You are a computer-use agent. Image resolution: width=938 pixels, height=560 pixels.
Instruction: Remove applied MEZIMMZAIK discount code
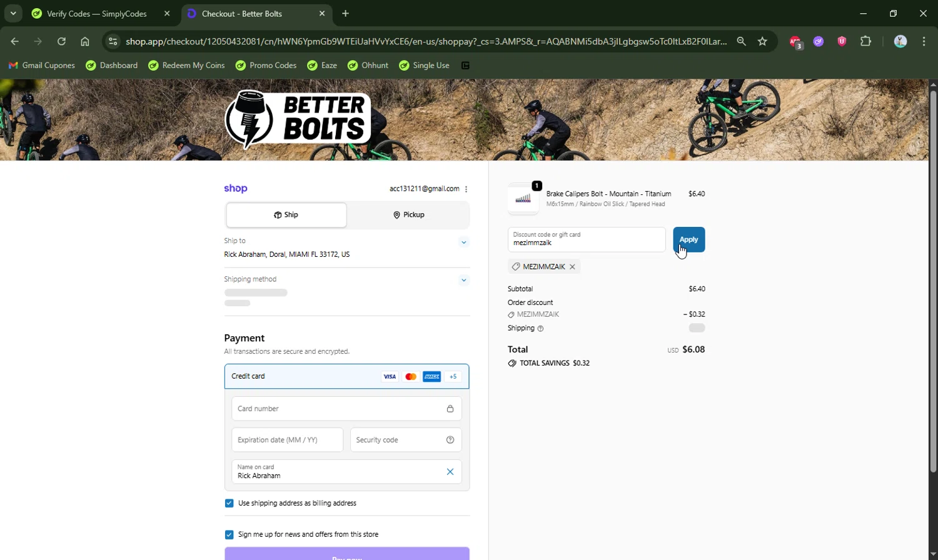(572, 267)
